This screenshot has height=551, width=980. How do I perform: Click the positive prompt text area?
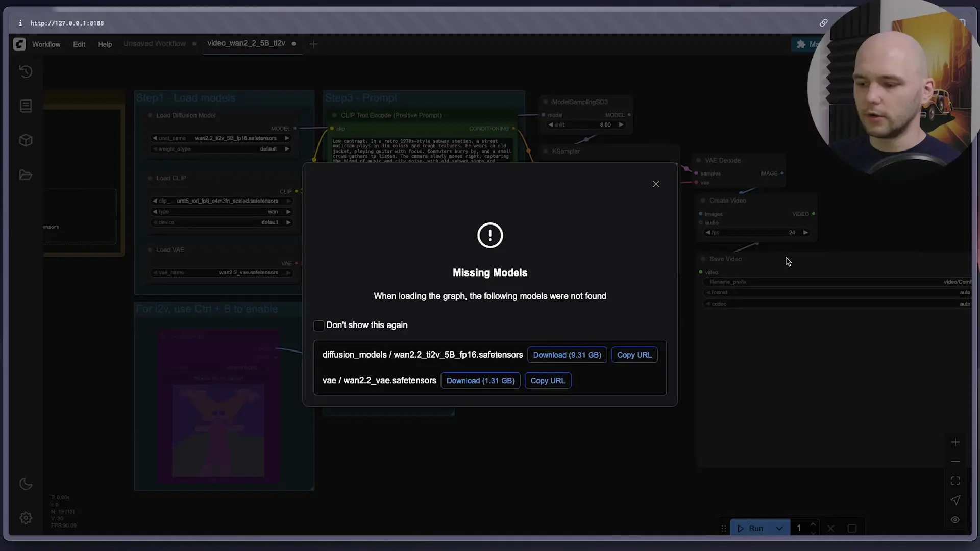click(423, 149)
